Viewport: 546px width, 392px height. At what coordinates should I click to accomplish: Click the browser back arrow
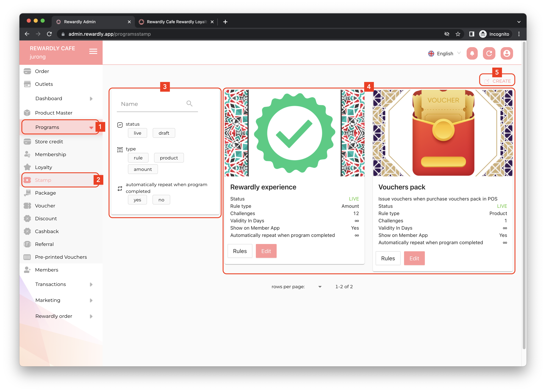(27, 34)
